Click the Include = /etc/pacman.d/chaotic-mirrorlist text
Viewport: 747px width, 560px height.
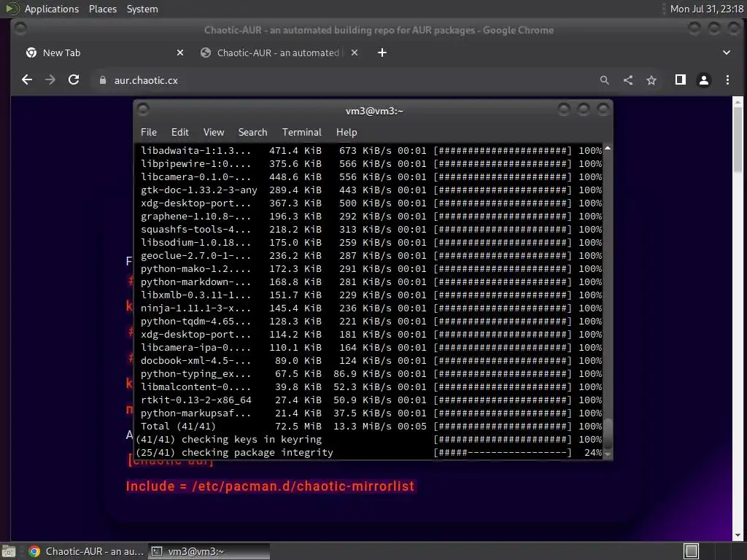tap(270, 486)
